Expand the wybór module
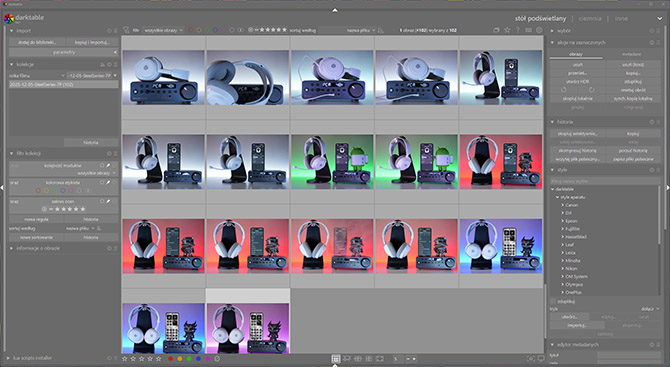Screen dimensions: 670x367 (552, 31)
